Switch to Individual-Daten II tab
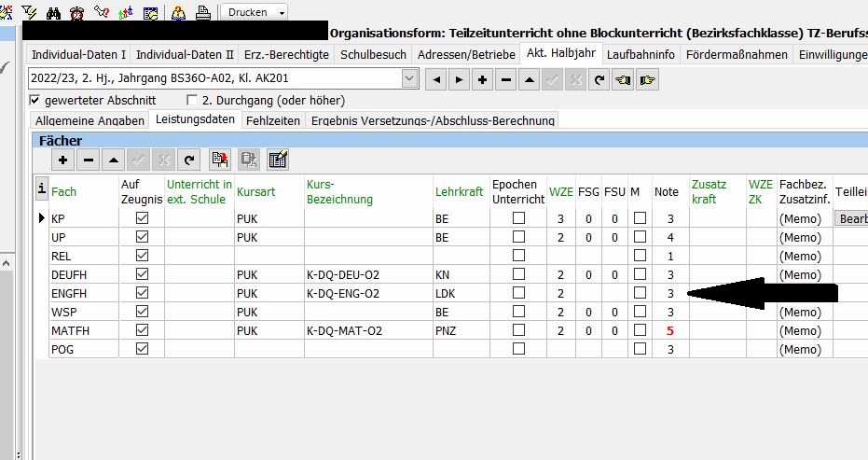 185,55
